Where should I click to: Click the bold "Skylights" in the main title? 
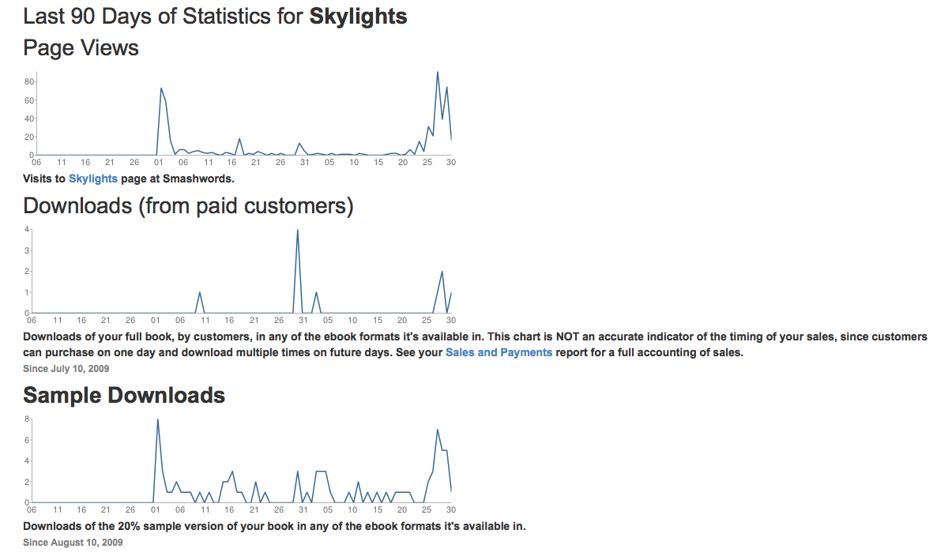point(358,16)
